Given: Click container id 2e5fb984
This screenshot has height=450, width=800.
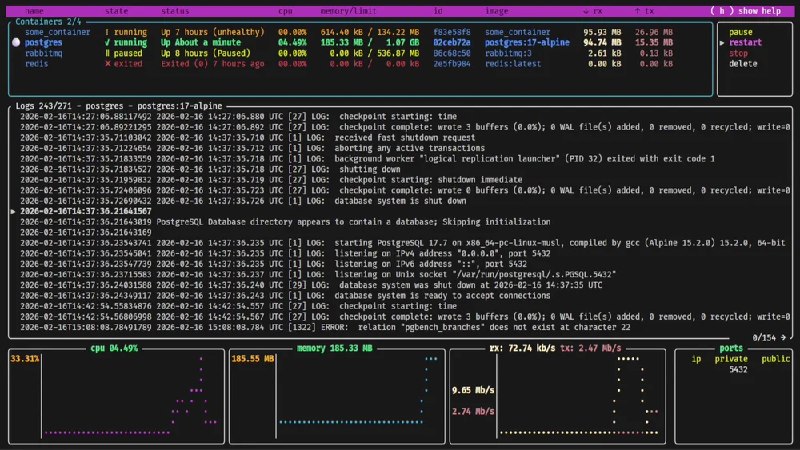Looking at the screenshot, I should point(452,64).
